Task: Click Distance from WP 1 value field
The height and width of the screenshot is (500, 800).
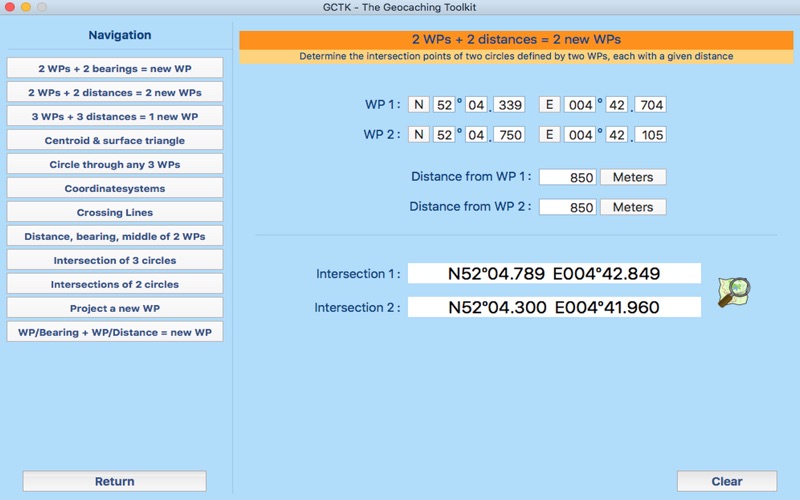Action: 568,177
